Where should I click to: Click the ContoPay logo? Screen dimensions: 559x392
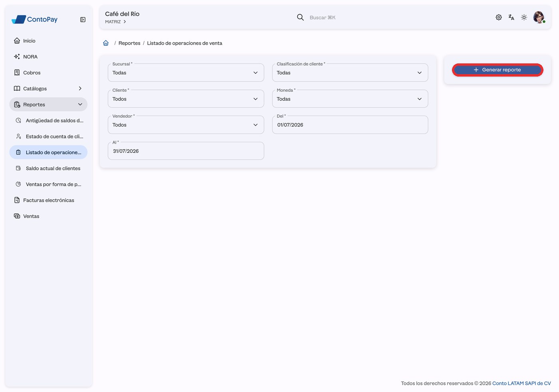[x=35, y=19]
